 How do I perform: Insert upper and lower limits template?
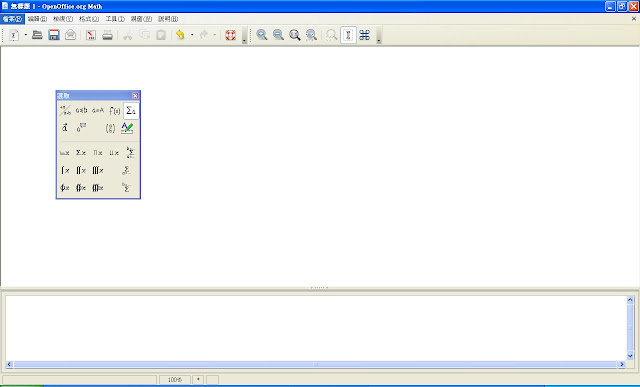(130, 153)
